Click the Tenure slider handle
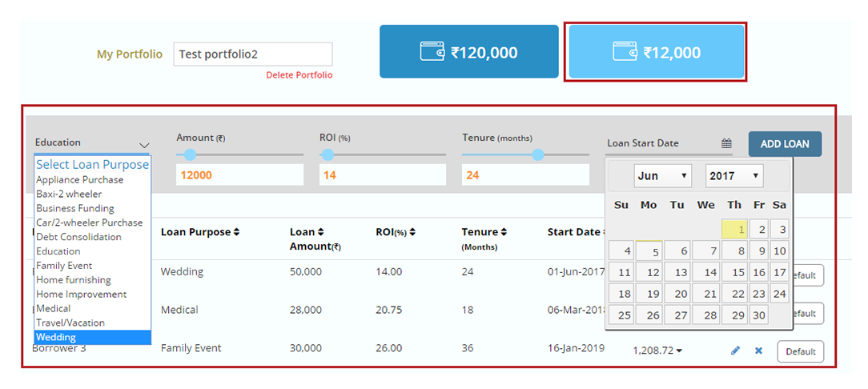The image size is (868, 389). [x=538, y=154]
